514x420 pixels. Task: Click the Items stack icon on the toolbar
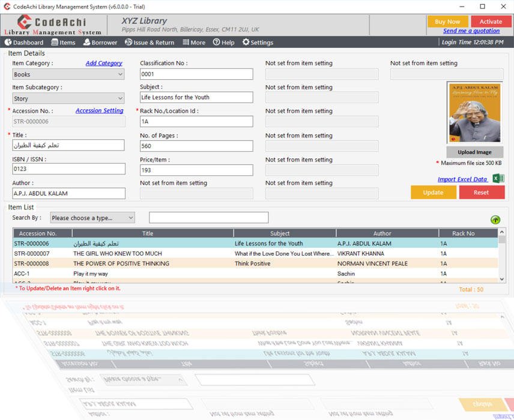tap(54, 43)
